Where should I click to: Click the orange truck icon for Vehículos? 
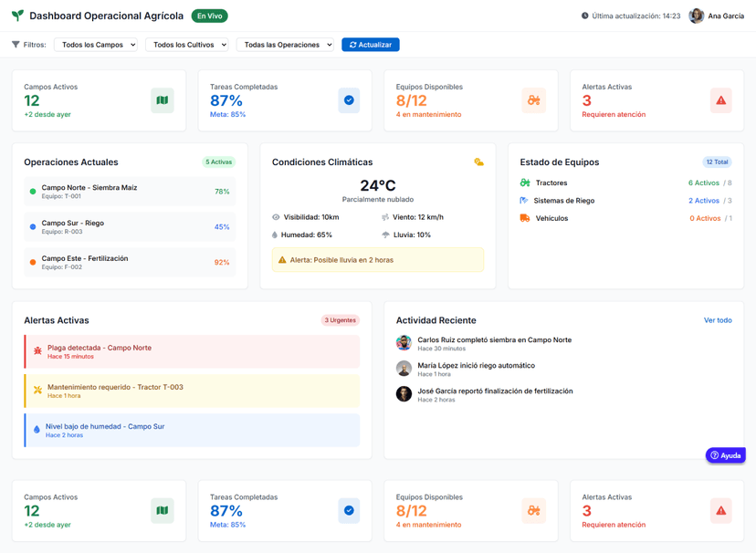[x=525, y=218]
